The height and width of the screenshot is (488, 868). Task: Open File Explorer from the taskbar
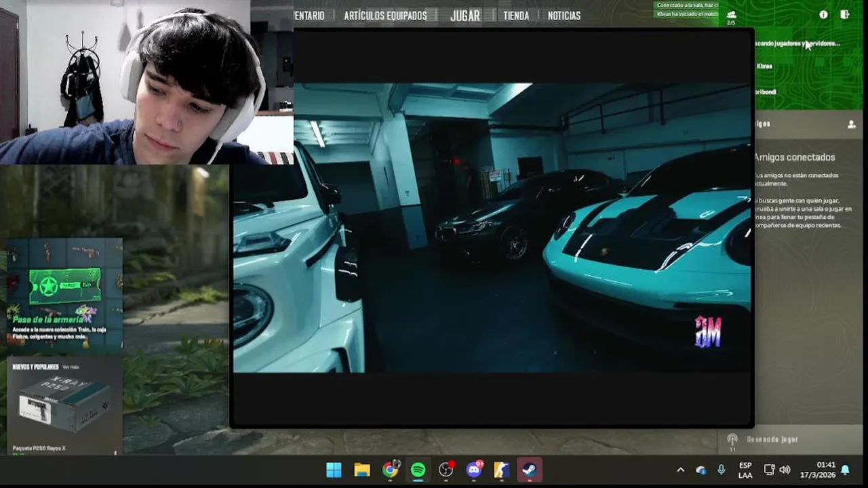coord(362,470)
